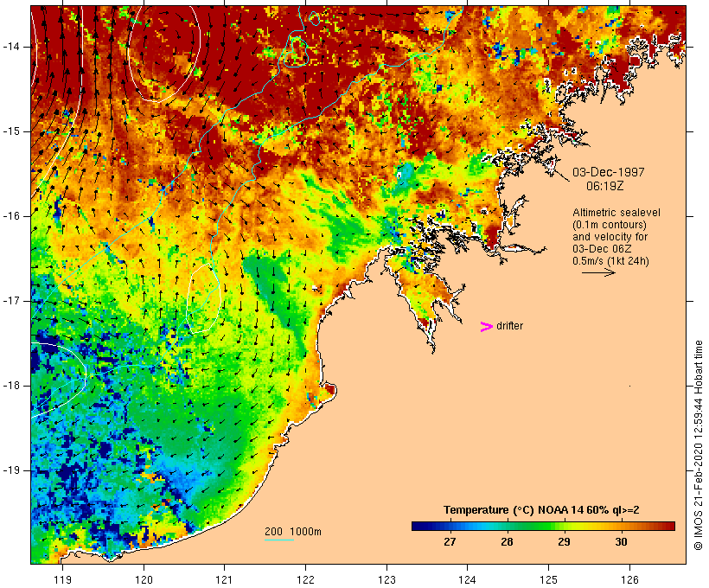709x588 pixels.
Task: Click the '03-Dec 06Z' caption line
Action: [602, 249]
